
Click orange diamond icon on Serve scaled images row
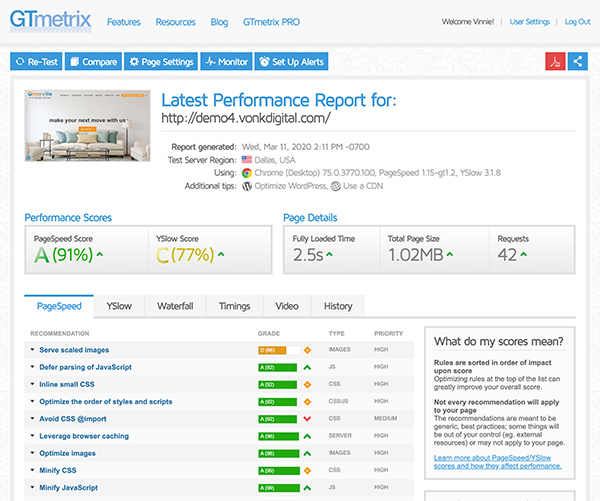point(307,350)
